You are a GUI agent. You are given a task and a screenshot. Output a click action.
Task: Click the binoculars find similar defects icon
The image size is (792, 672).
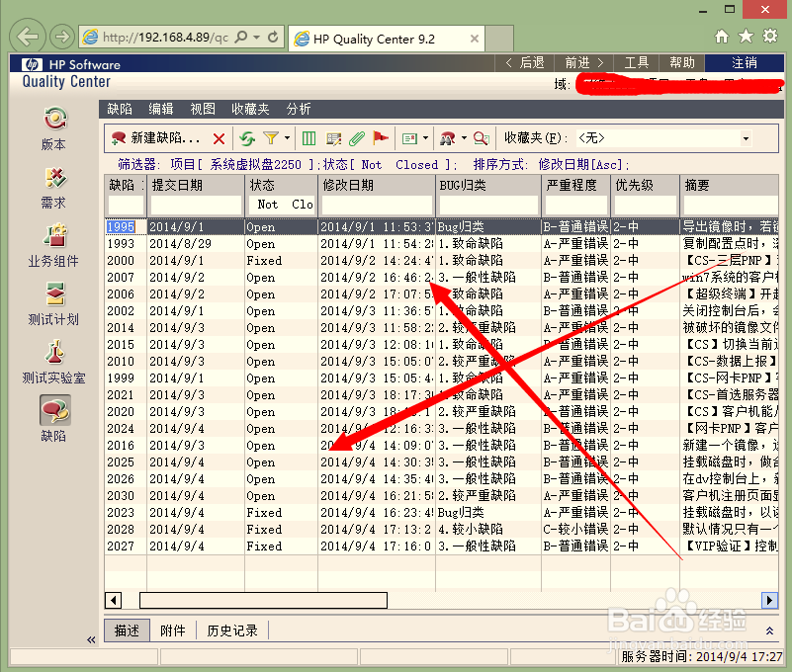448,138
